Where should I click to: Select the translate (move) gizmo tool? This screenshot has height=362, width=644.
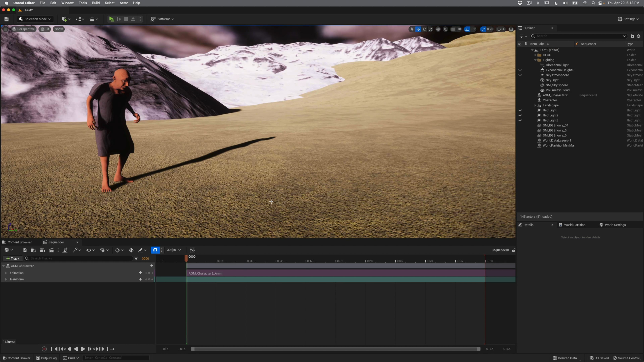pyautogui.click(x=418, y=29)
